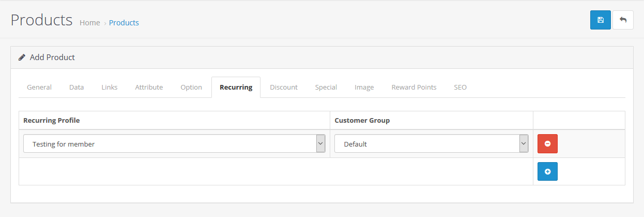The height and width of the screenshot is (217, 644).
Task: Open the Discount tab
Action: [x=284, y=87]
